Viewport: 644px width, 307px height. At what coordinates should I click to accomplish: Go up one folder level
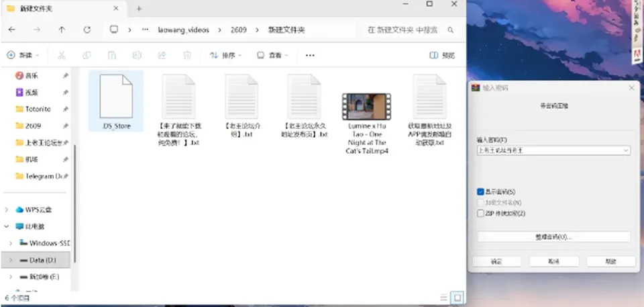click(62, 30)
